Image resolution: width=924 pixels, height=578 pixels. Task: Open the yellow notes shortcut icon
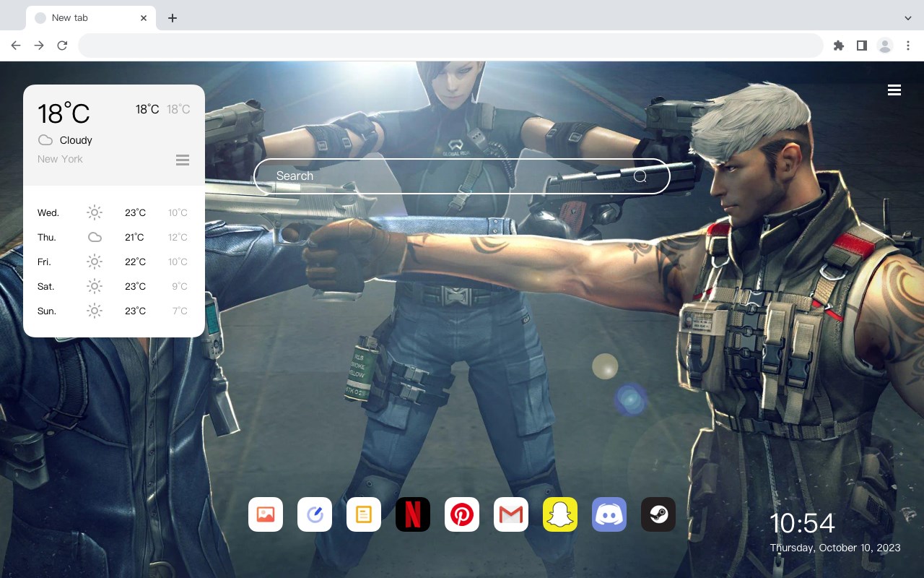364,514
